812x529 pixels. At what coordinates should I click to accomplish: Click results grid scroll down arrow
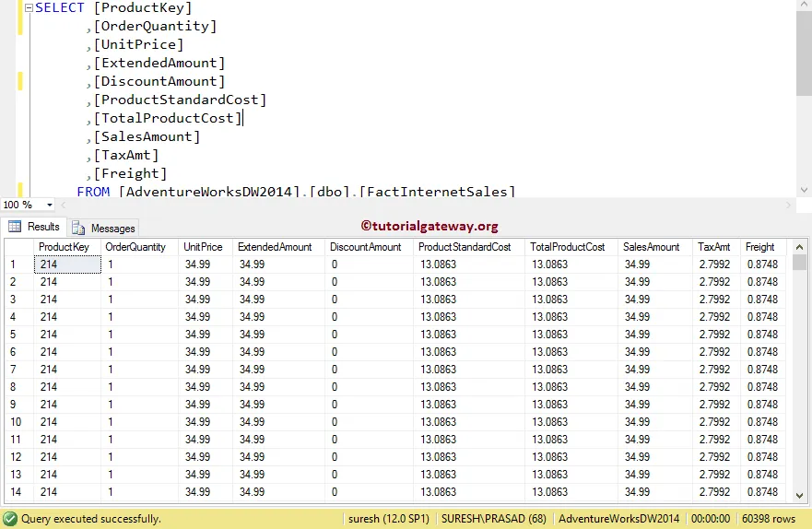pos(799,495)
